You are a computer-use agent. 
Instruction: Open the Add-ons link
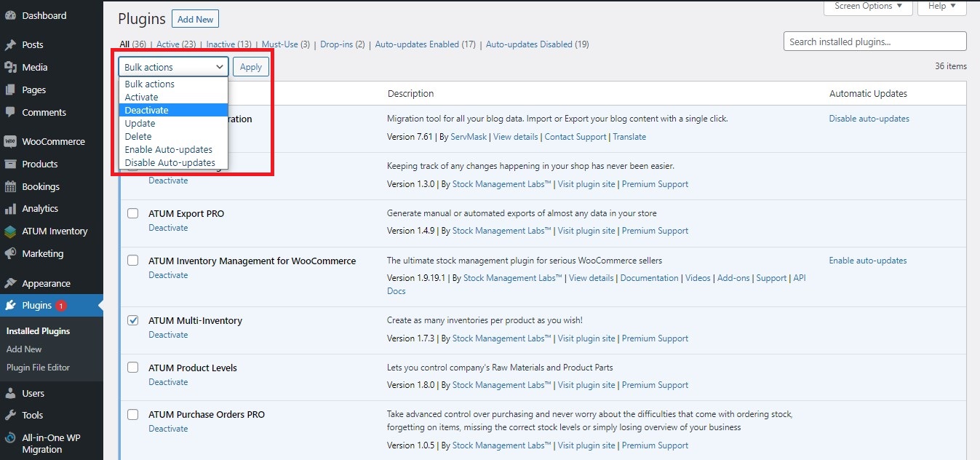733,278
